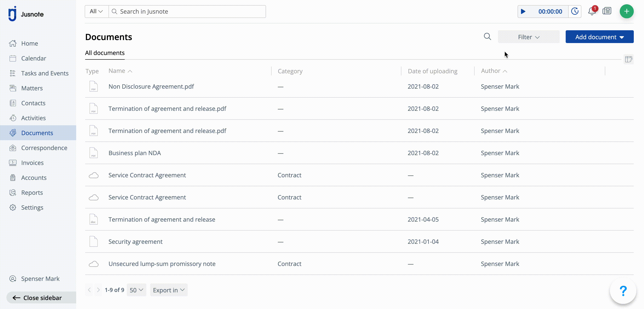This screenshot has height=309, width=644.
Task: Click Date of uploading column header
Action: click(x=432, y=71)
